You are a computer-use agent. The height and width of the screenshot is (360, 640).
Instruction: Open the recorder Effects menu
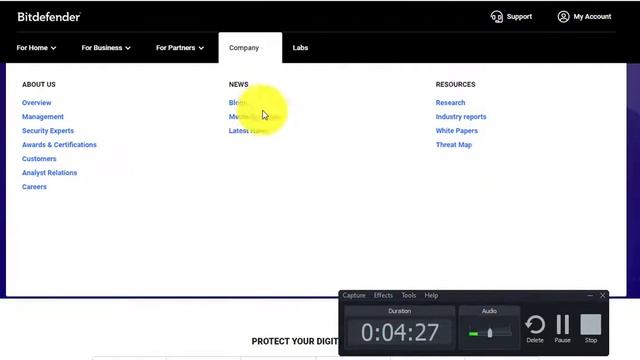383,295
